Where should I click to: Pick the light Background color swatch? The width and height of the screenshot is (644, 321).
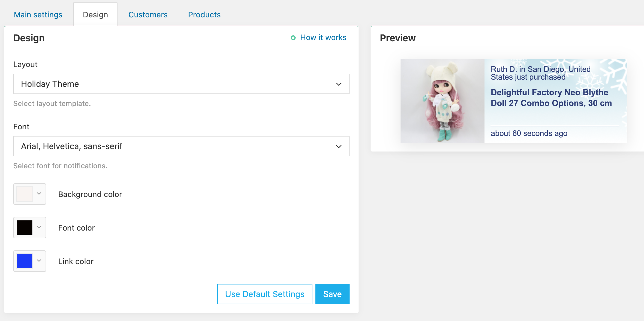25,194
